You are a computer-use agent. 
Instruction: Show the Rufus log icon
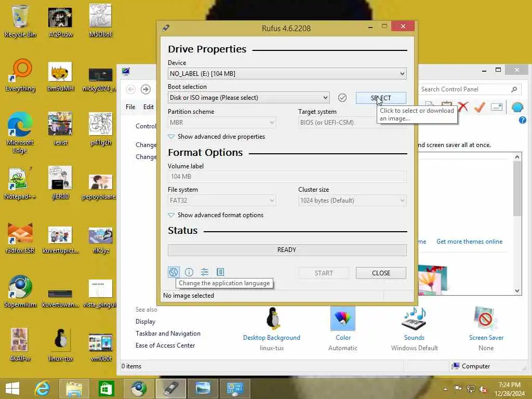pos(220,272)
